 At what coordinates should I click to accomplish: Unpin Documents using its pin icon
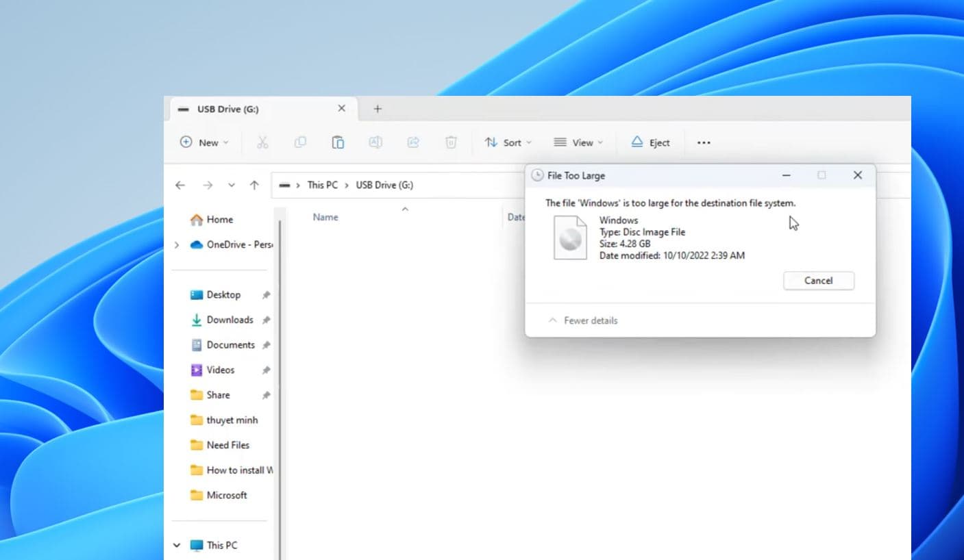point(266,345)
